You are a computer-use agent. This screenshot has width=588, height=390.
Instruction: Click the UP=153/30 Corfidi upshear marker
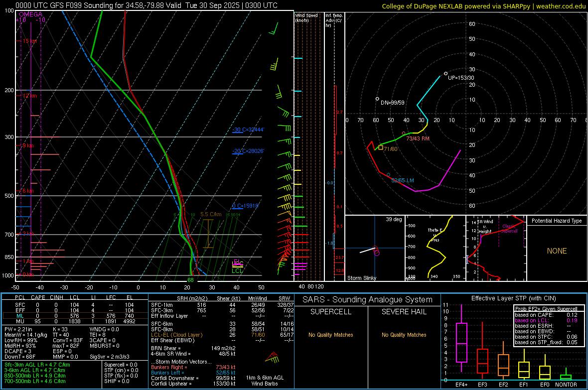click(445, 74)
